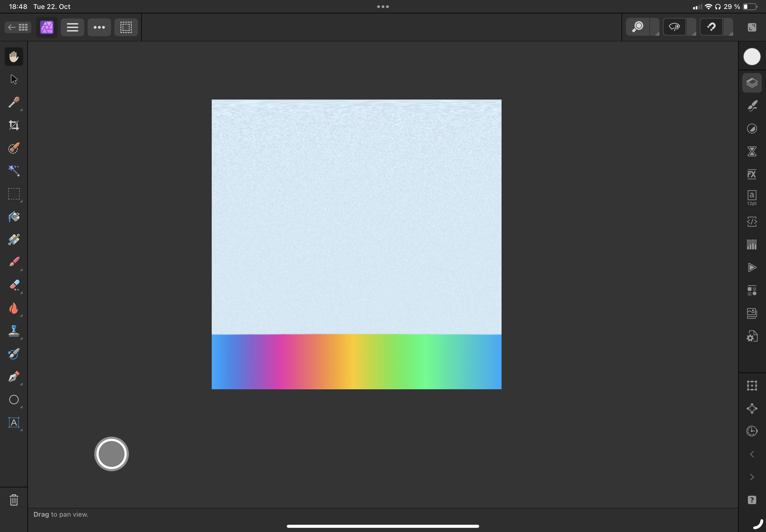Select the Flood Select magic wand
The image size is (766, 532).
pos(14,171)
